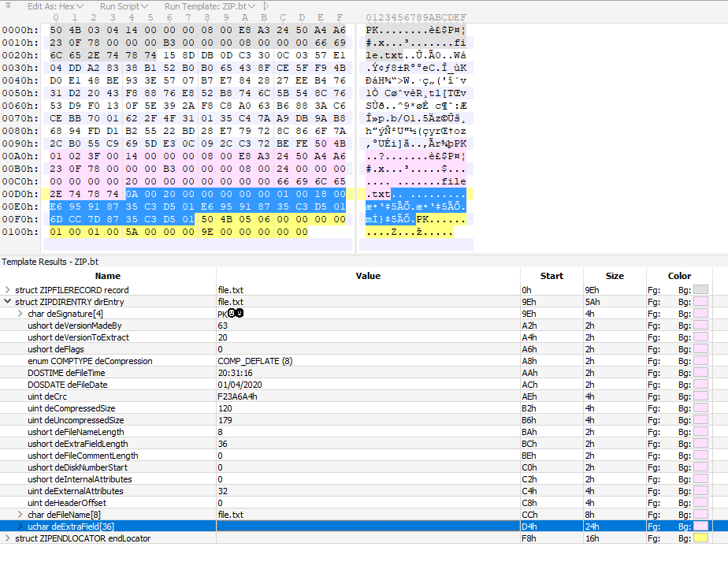Click the Template Results - ZIP.bt title
Viewport: 728px width, 562px height.
pos(50,262)
